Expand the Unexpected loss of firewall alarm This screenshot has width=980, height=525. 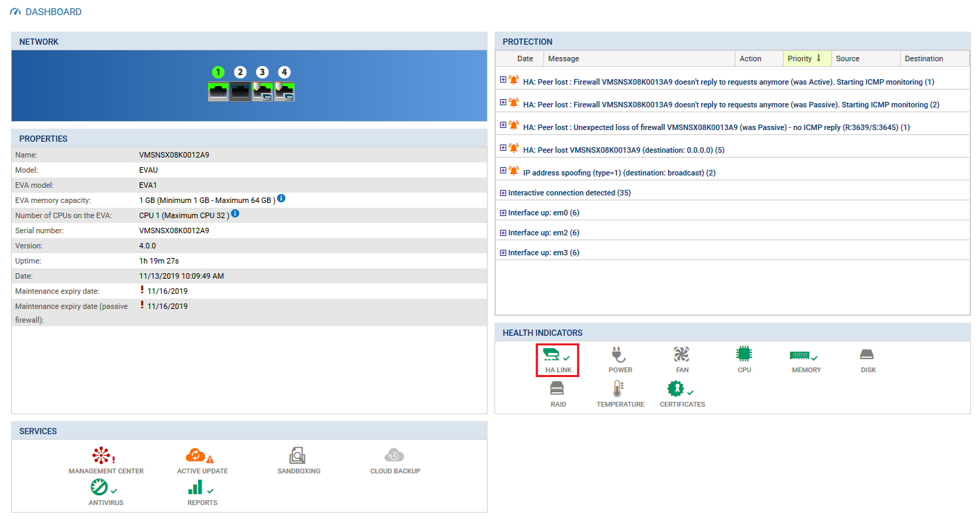503,125
